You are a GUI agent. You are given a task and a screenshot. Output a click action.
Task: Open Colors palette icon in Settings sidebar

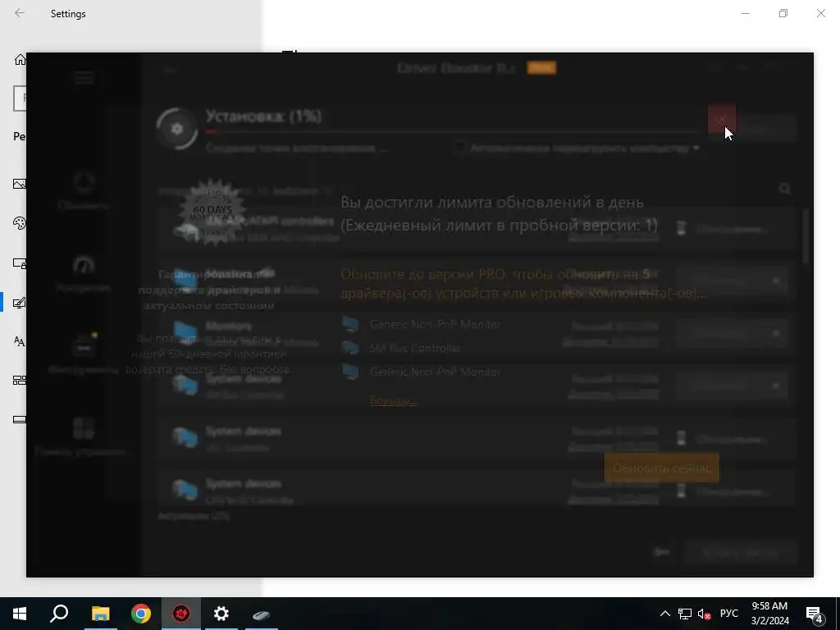tap(20, 223)
